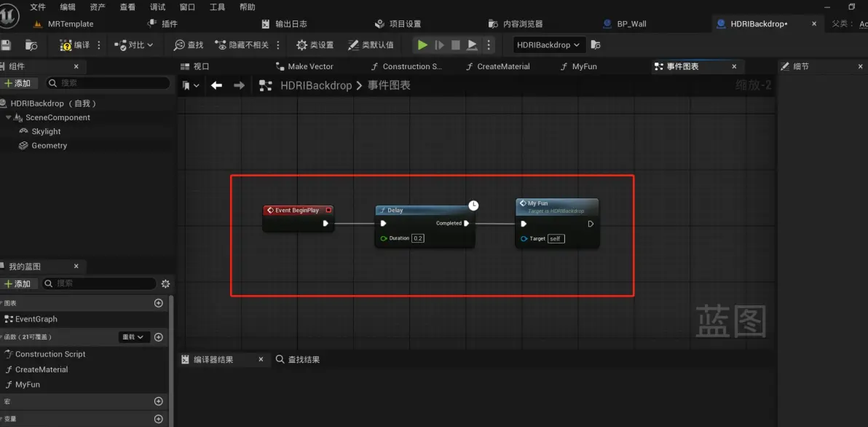Click the Delay node Duration value field
The height and width of the screenshot is (427, 868).
(x=418, y=238)
